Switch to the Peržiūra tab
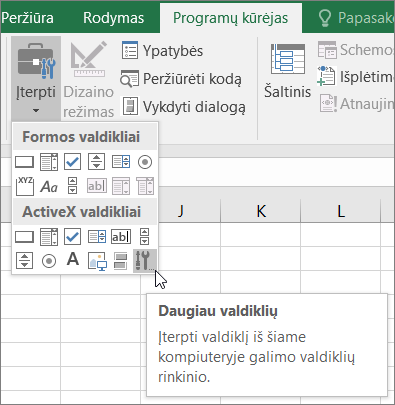Screen dimensions: 395x405 pos(27,18)
